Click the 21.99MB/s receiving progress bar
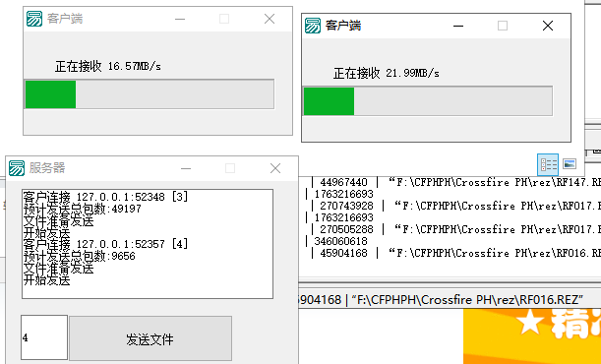601x364 pixels. coord(428,101)
